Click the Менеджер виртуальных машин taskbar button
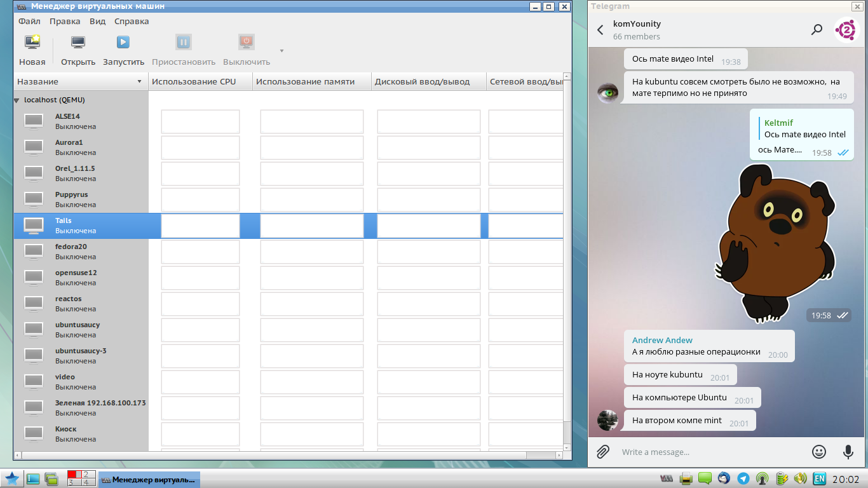This screenshot has height=488, width=868. coord(149,479)
